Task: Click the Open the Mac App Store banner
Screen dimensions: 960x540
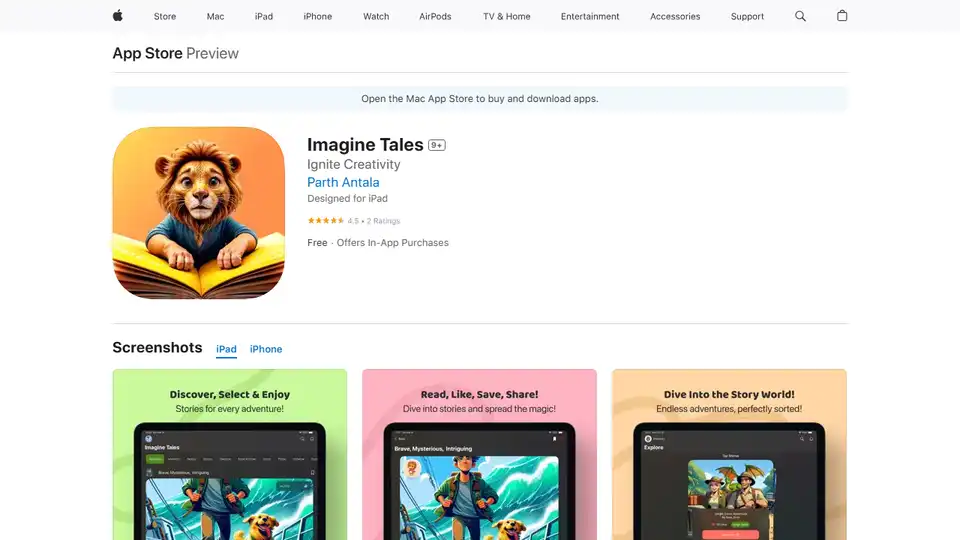Action: pyautogui.click(x=480, y=99)
